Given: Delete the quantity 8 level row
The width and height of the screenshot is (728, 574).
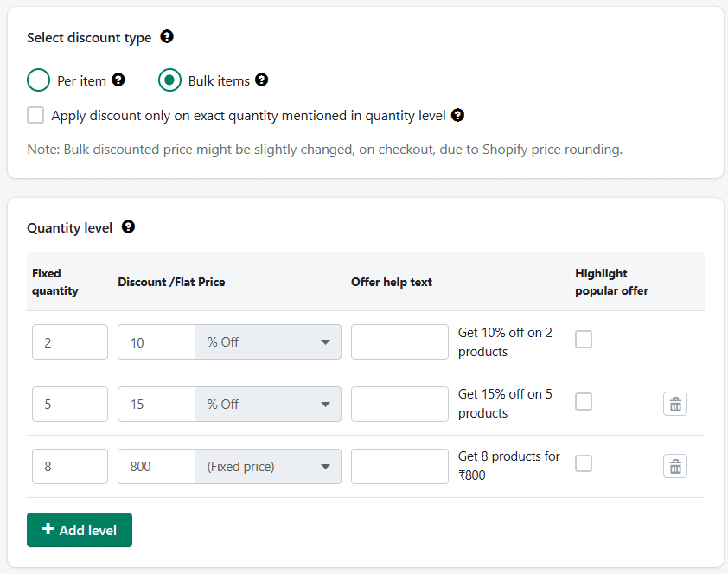Looking at the screenshot, I should (675, 466).
